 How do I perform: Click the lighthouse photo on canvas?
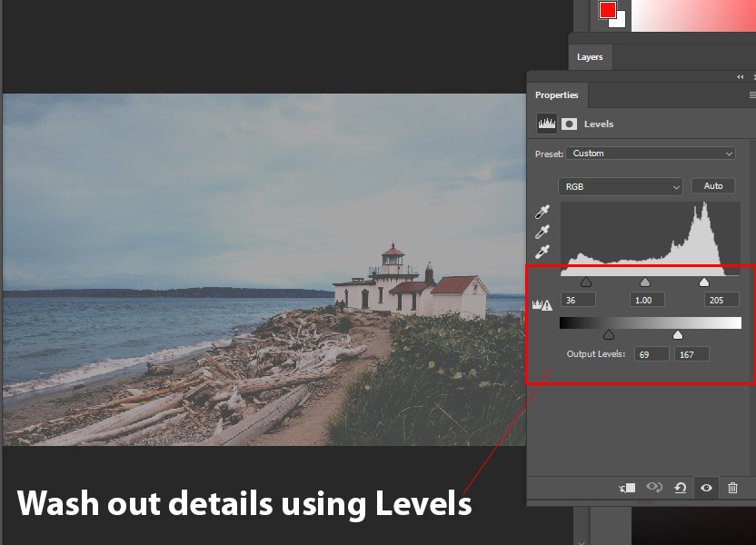[264, 270]
